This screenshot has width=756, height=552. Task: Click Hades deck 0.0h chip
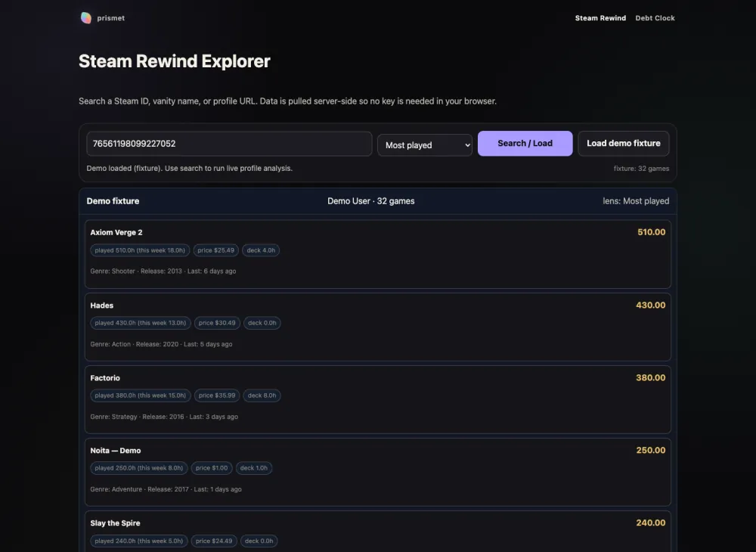click(x=262, y=323)
